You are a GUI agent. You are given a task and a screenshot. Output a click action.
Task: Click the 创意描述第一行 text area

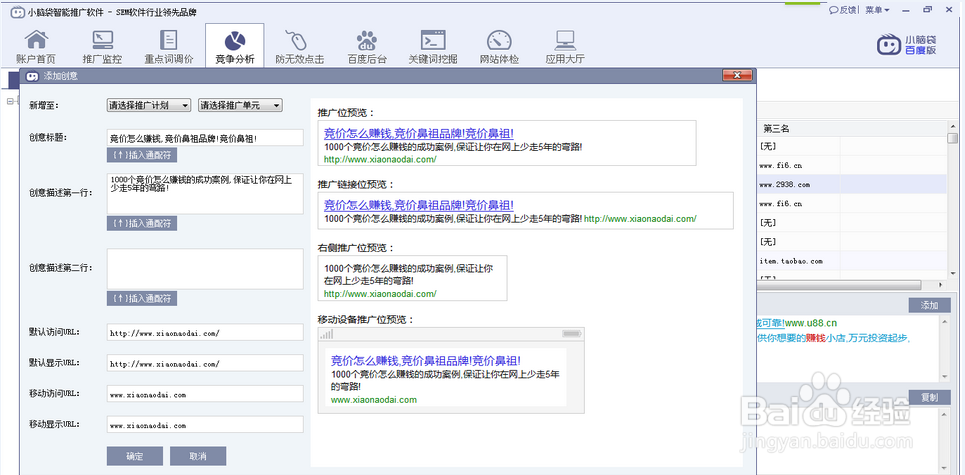(x=205, y=193)
